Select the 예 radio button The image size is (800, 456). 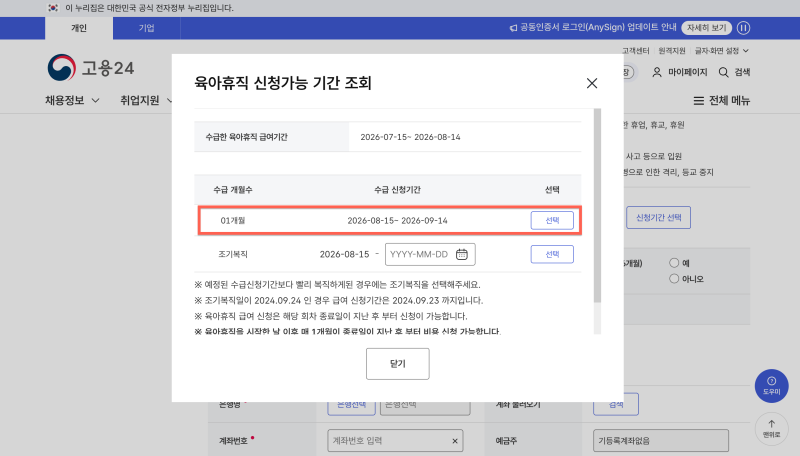coord(674,263)
